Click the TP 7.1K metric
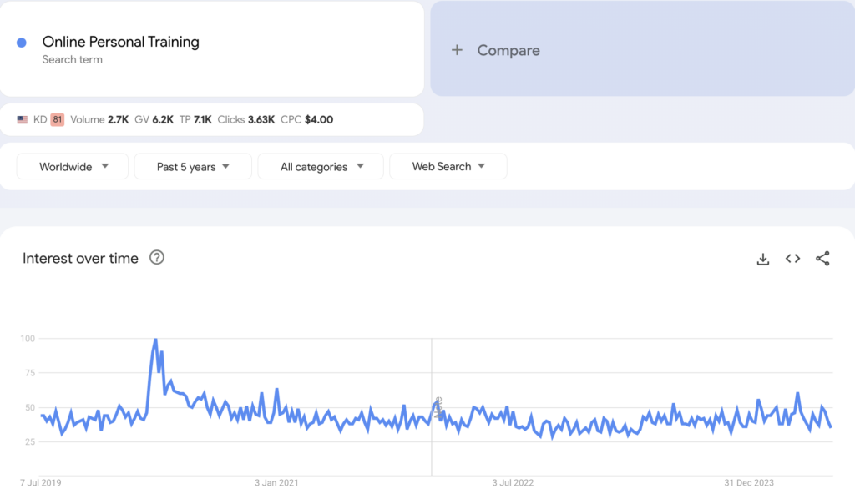The image size is (855, 504). click(195, 120)
